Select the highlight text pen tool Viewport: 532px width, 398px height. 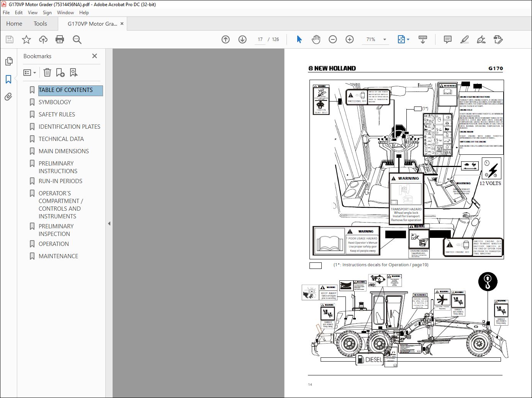tap(464, 39)
